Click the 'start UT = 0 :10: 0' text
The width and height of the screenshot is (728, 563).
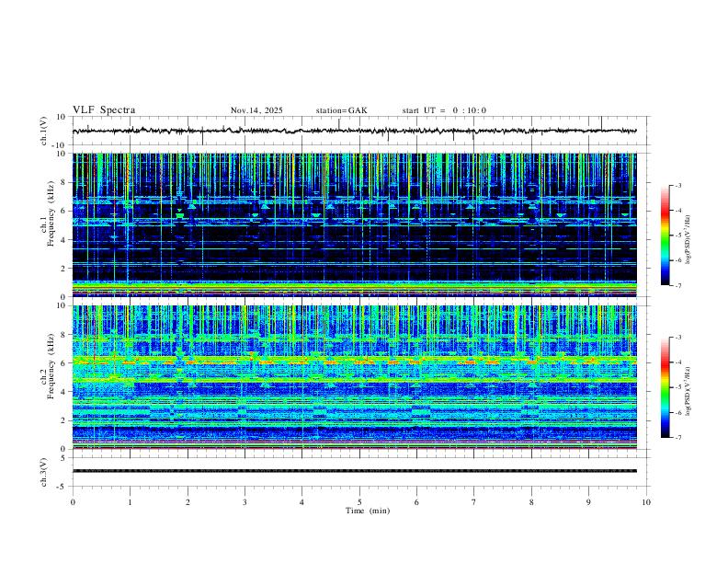pyautogui.click(x=444, y=110)
